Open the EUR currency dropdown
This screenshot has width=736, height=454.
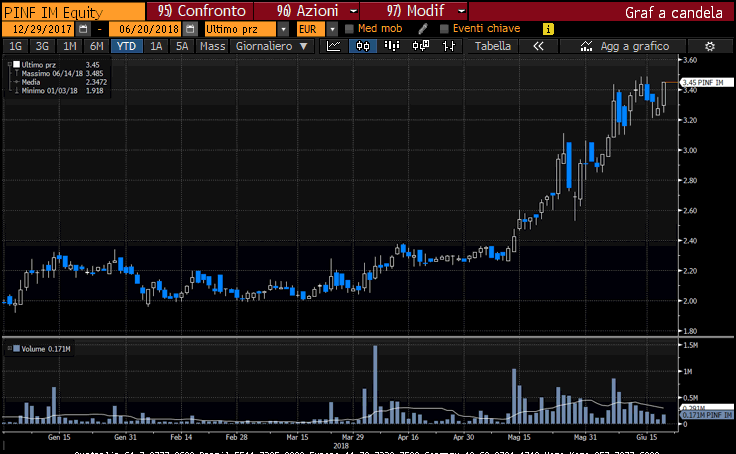click(x=334, y=29)
